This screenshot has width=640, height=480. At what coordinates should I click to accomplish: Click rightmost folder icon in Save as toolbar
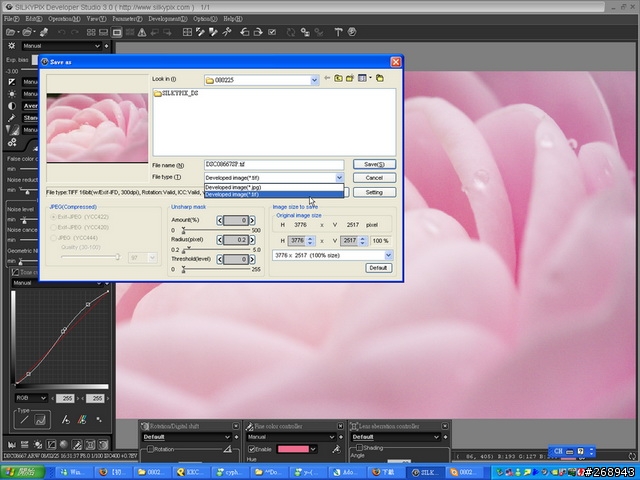coord(380,78)
